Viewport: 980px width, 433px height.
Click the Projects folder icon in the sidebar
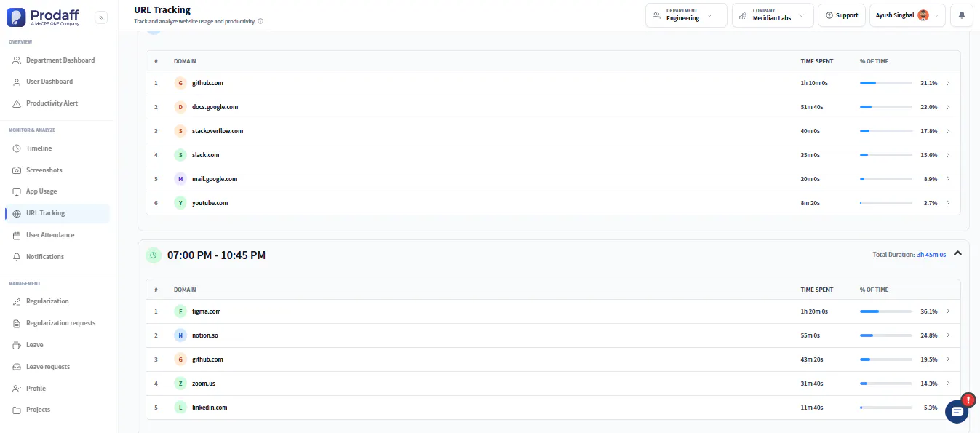pos(17,410)
